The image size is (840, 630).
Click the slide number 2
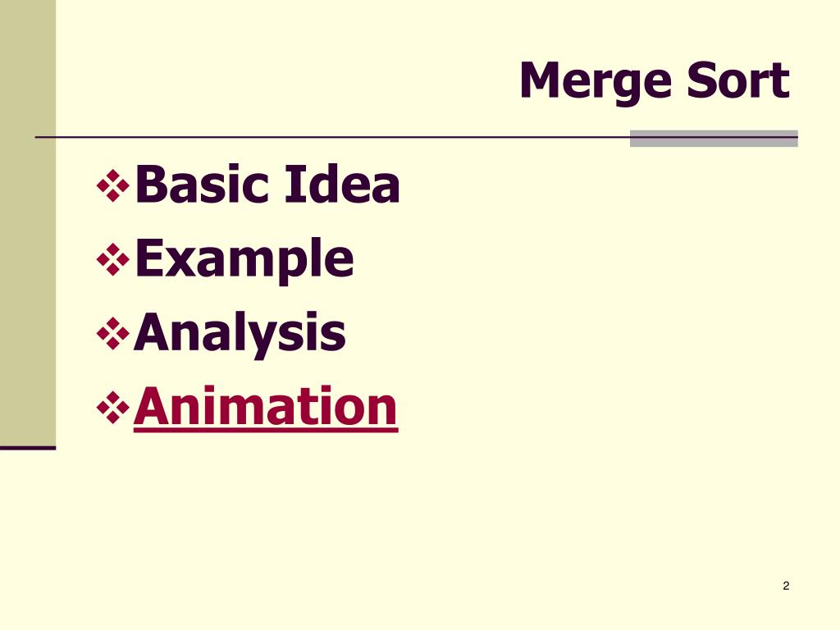786,586
